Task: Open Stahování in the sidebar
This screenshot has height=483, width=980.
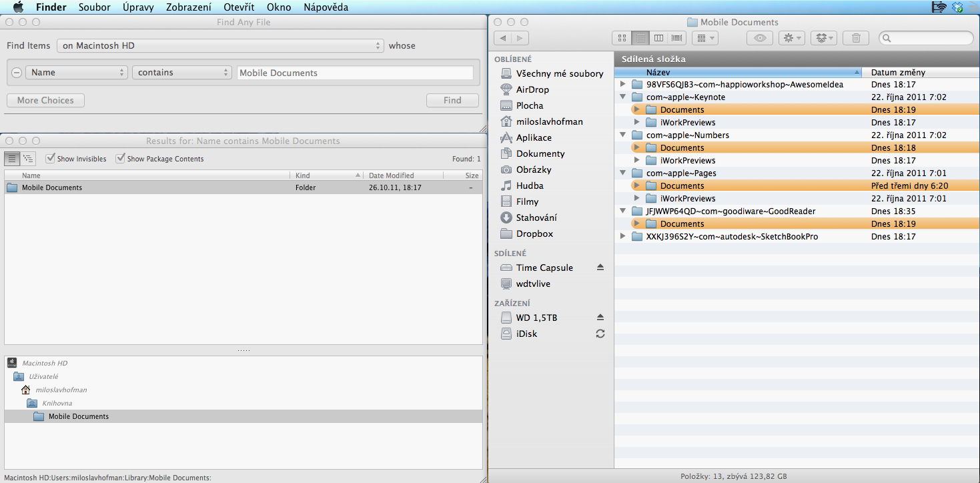Action: [536, 217]
